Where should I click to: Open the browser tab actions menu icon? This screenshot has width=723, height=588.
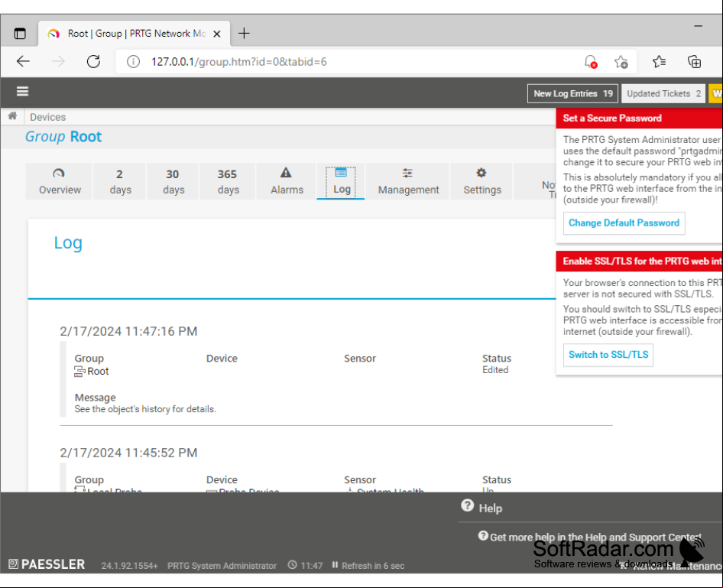pyautogui.click(x=20, y=34)
